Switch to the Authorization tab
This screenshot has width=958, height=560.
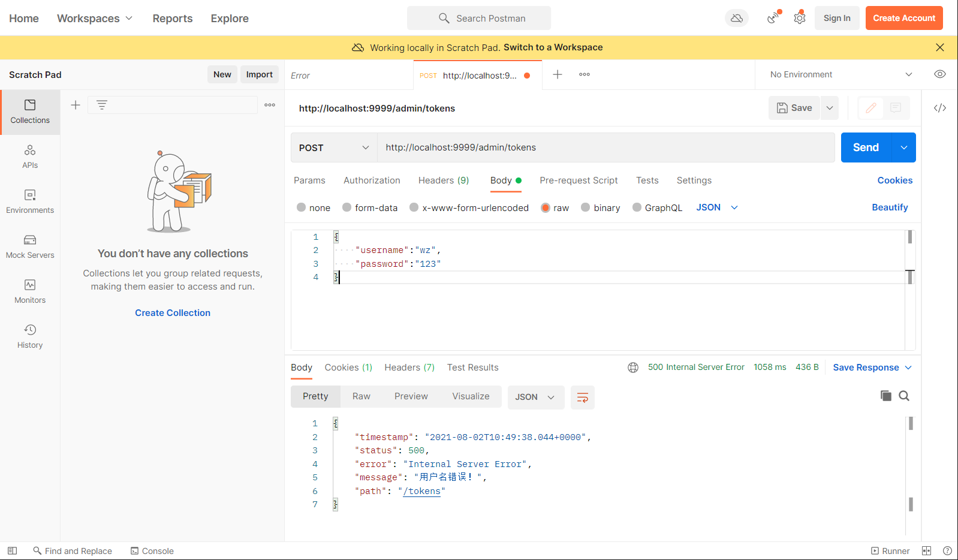372,180
